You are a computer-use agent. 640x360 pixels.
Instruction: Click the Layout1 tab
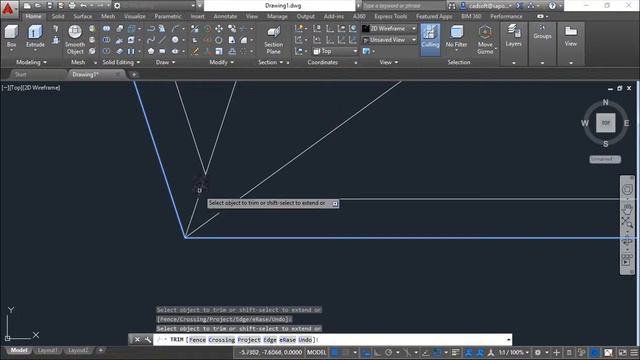[47, 351]
